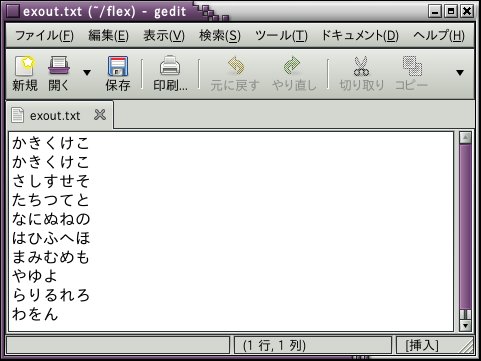481x361 pixels.
Task: Open the ヘルプ(H) menu
Action: tap(439, 35)
